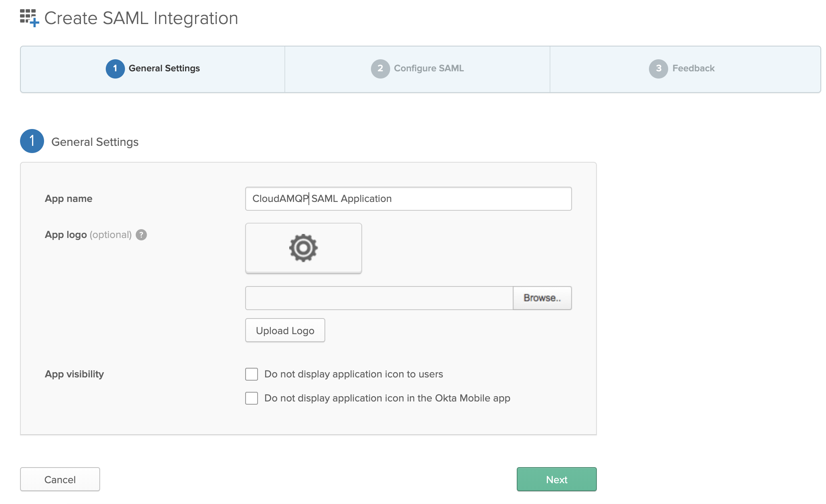Enable 'Do not display application icon in the Okta Mobile app'
The image size is (826, 504).
pos(251,398)
